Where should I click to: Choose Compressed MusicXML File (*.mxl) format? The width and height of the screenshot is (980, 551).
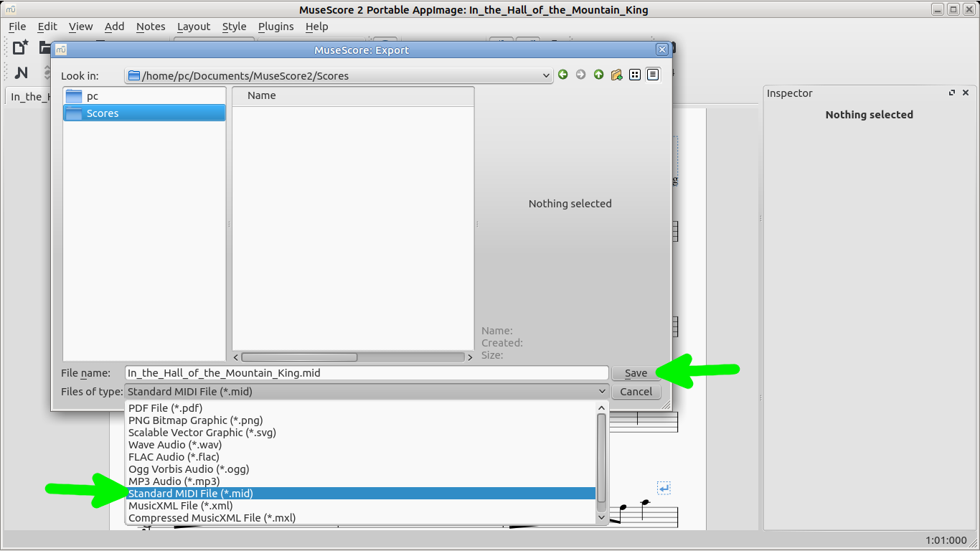pos(360,518)
